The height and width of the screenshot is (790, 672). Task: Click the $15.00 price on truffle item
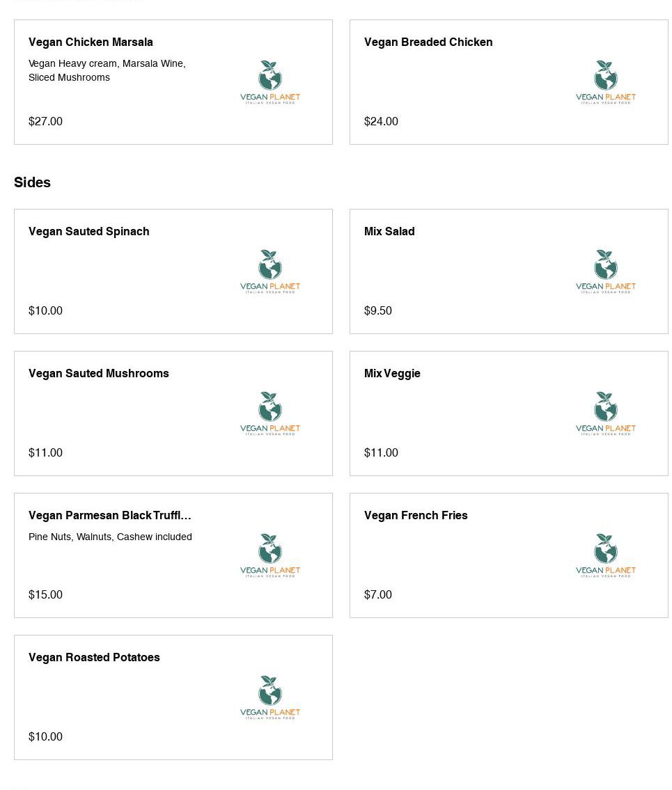click(45, 594)
